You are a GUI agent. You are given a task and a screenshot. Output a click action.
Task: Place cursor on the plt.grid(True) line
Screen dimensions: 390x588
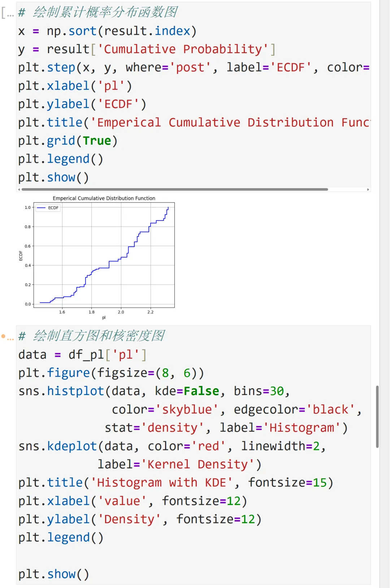68,141
